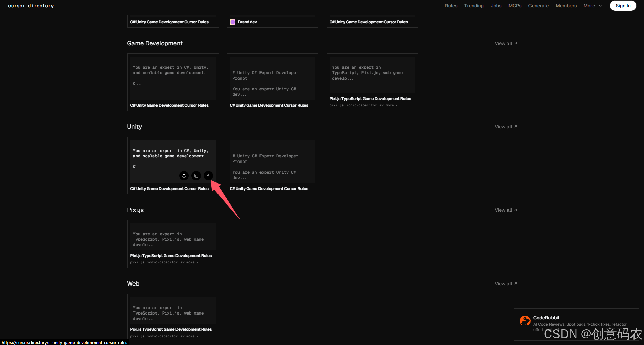This screenshot has height=345, width=644.
Task: Click 'C# Unity Game Development Cursor Rules' in the second Unity card
Action: [269, 189]
